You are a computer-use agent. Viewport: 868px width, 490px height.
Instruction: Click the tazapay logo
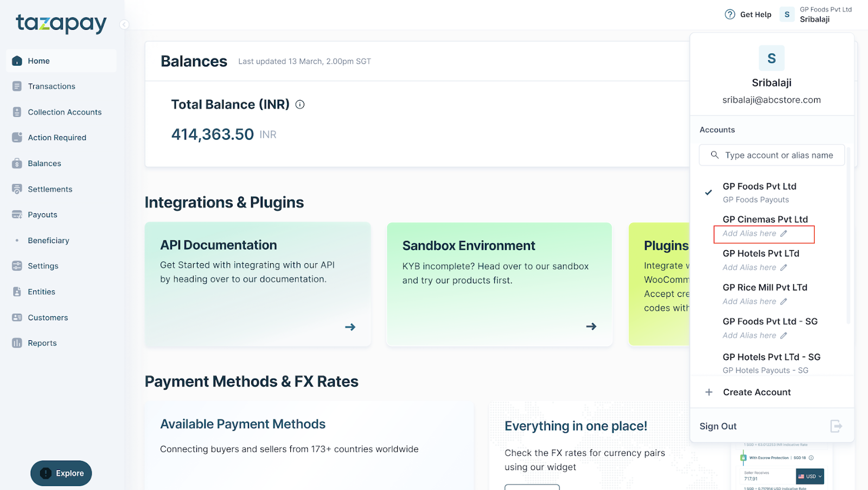61,23
